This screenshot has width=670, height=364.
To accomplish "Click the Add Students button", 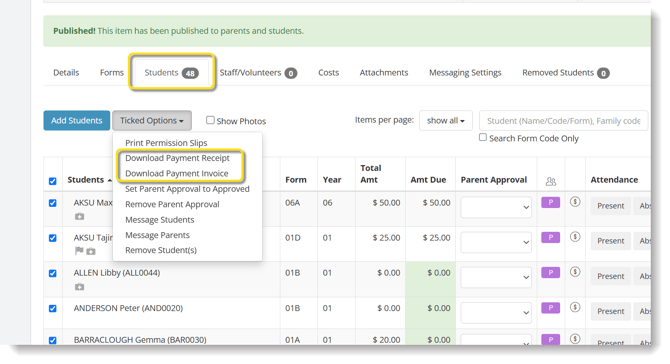I will 76,120.
